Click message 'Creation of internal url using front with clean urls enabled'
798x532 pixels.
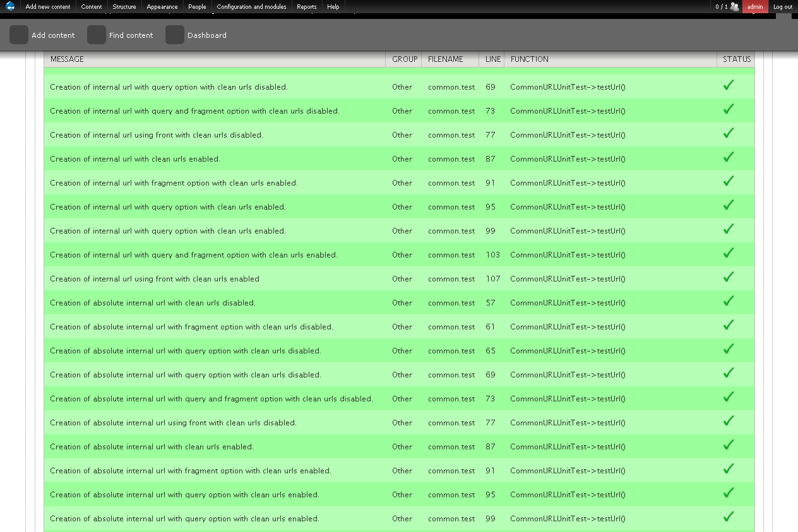click(x=155, y=279)
